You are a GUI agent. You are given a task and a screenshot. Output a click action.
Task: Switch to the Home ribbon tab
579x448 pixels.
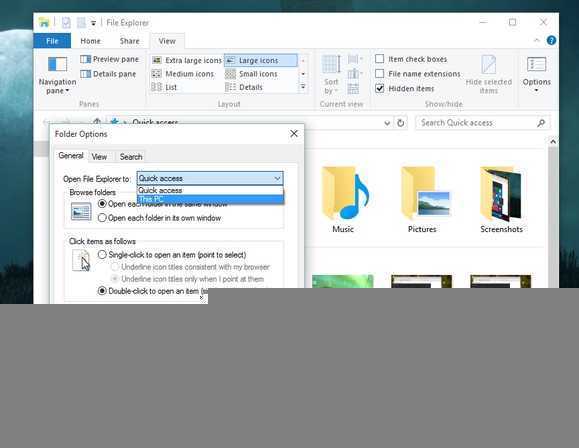point(90,41)
